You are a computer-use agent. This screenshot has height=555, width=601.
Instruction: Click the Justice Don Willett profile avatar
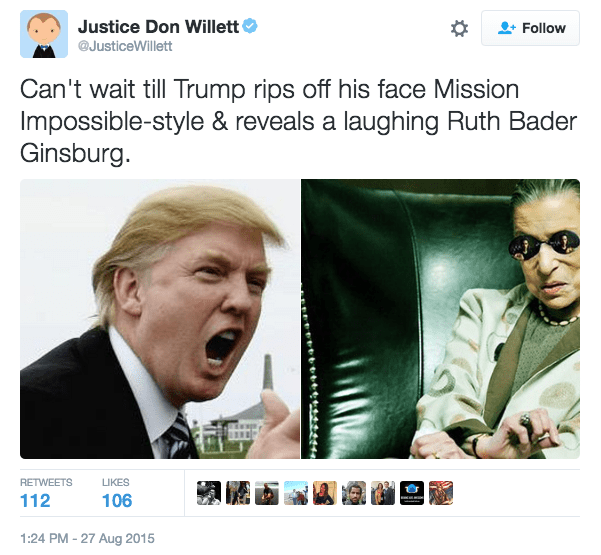tap(44, 34)
